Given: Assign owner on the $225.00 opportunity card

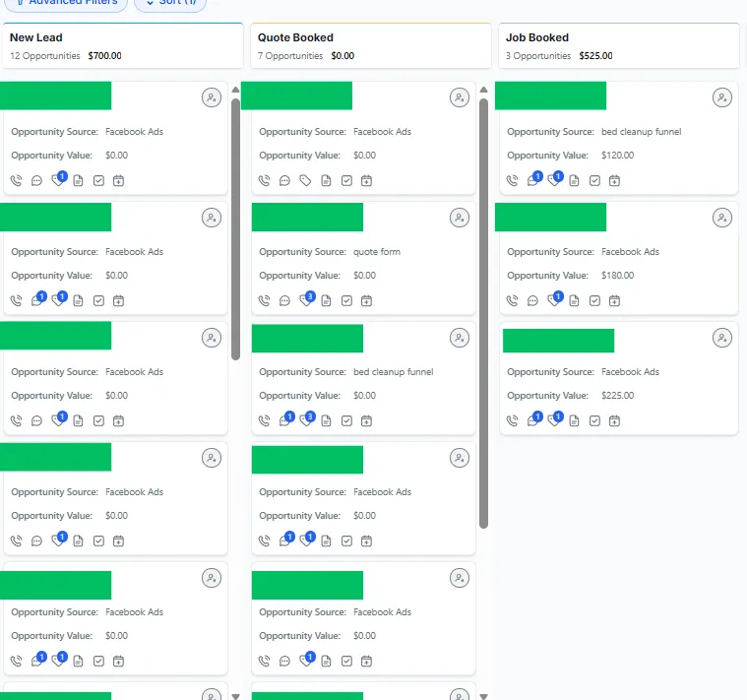Looking at the screenshot, I should [722, 338].
